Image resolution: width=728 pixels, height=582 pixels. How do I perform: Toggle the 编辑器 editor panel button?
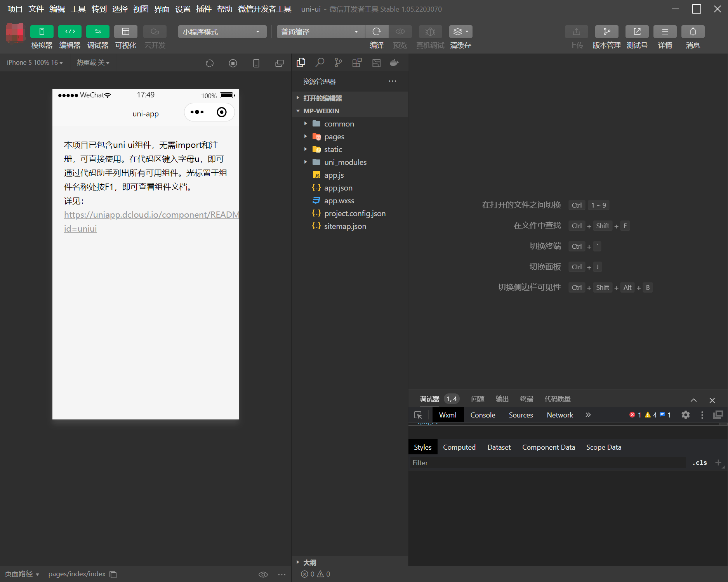(x=70, y=31)
